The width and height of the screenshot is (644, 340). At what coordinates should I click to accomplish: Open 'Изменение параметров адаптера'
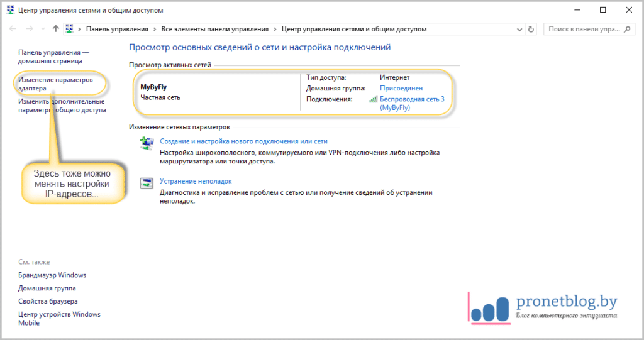point(55,84)
